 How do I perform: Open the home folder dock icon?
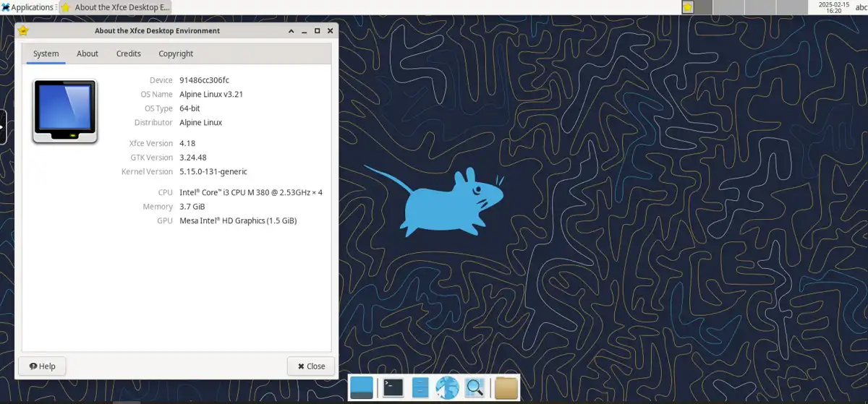tap(506, 388)
